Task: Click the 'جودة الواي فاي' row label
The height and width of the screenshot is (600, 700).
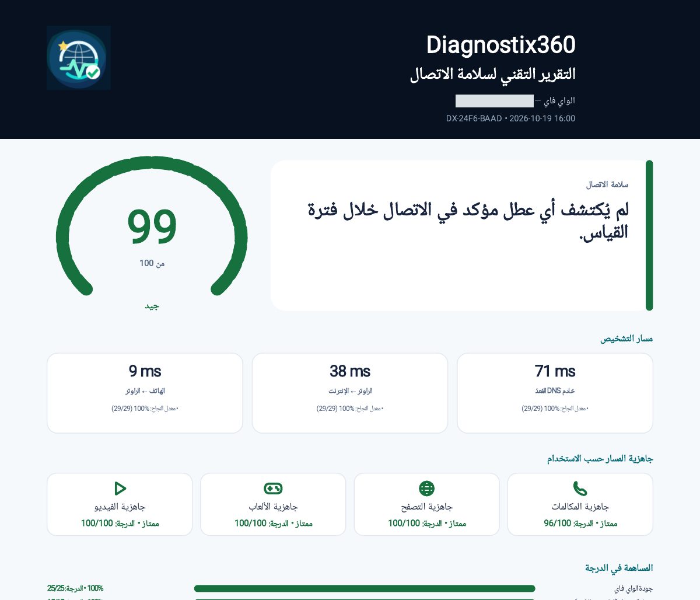Action: pyautogui.click(x=633, y=589)
